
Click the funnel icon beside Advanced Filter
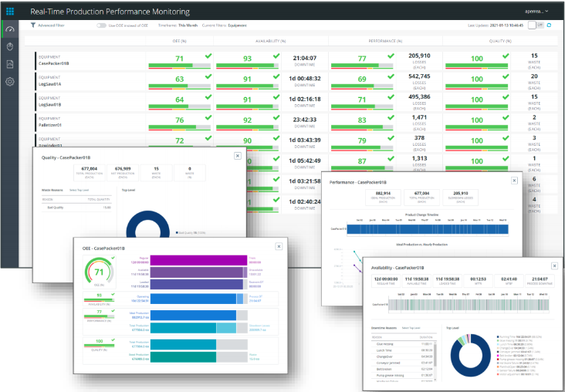(32, 25)
